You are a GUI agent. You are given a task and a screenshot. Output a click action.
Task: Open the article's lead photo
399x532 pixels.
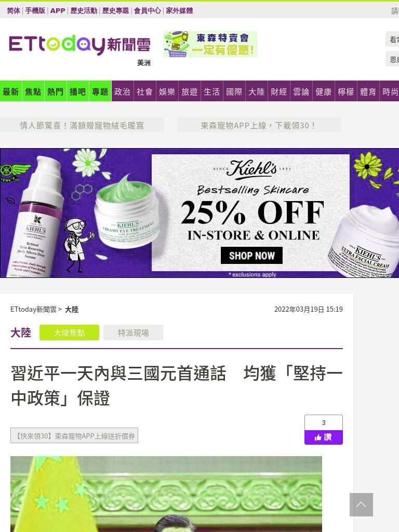coord(166,494)
